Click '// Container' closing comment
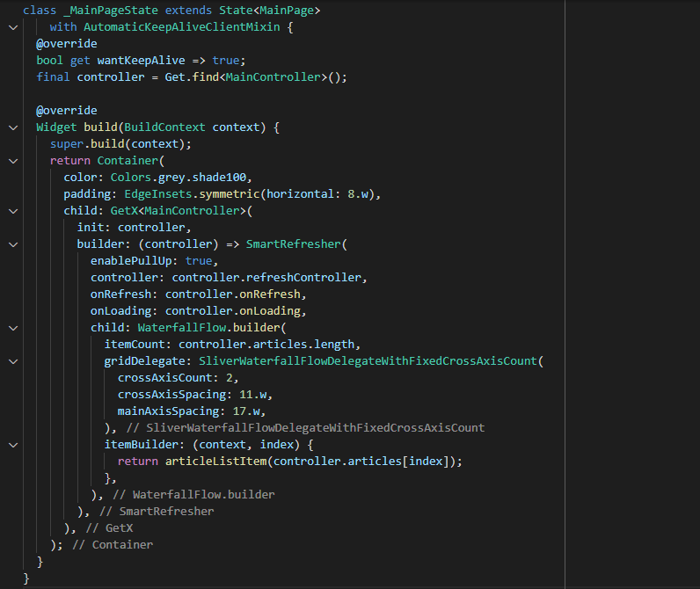 click(x=113, y=545)
